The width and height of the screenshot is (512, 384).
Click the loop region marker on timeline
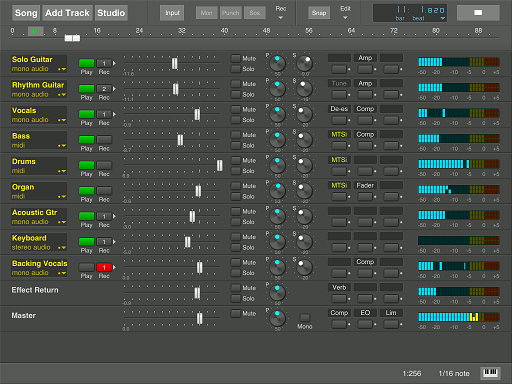[72, 38]
